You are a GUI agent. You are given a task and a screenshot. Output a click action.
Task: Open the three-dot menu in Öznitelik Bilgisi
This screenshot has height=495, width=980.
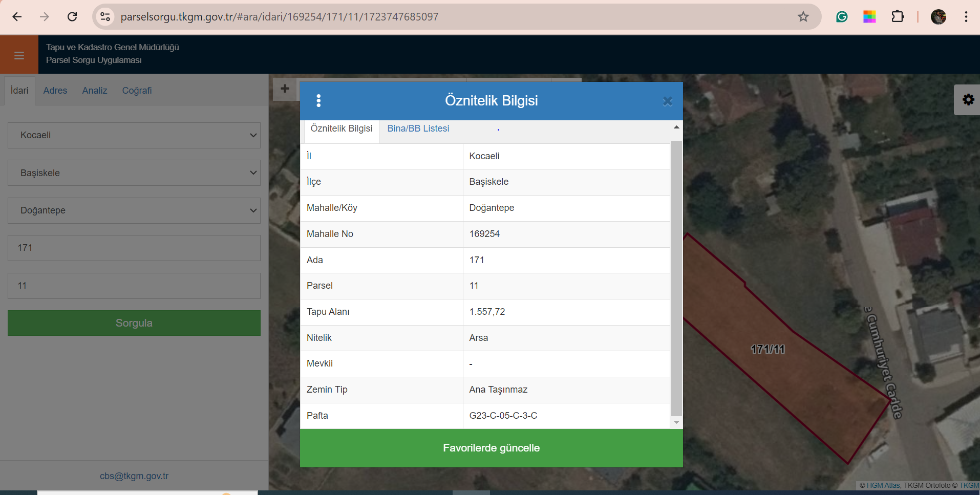pyautogui.click(x=318, y=101)
